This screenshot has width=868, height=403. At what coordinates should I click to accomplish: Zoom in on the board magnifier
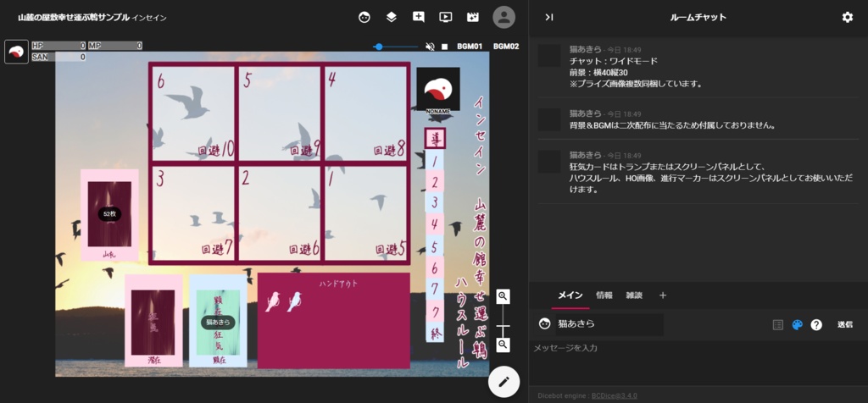pos(503,296)
